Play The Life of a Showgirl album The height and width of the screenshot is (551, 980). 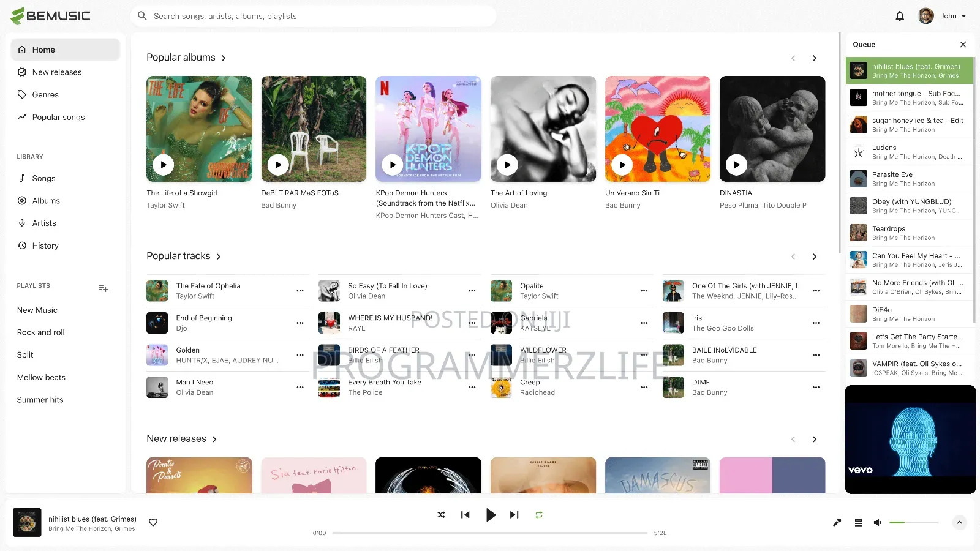click(164, 165)
